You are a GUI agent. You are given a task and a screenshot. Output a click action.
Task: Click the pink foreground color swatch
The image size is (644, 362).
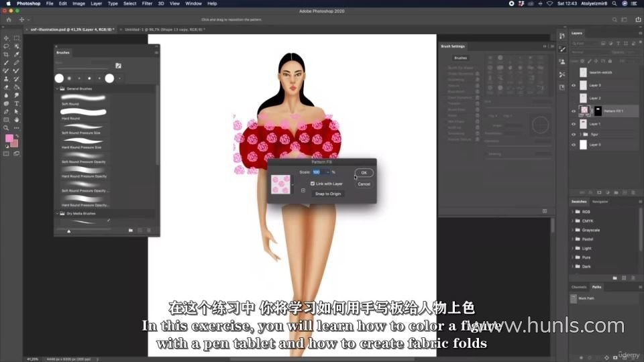coord(9,138)
